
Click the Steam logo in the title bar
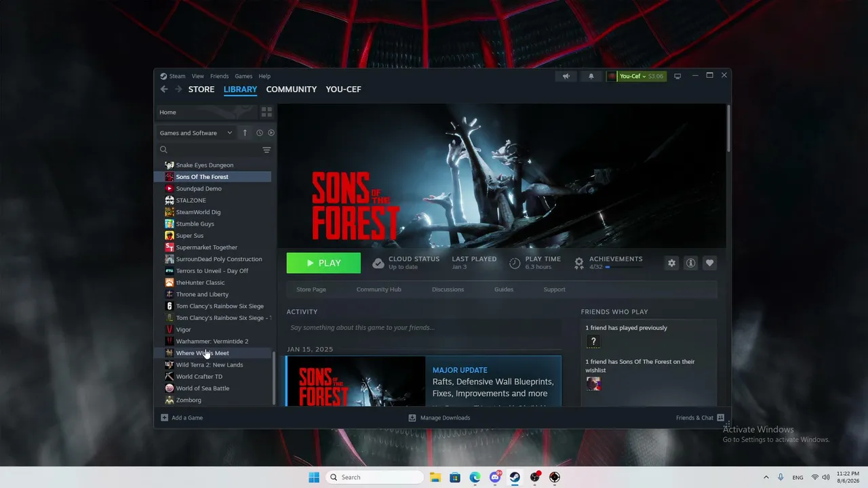click(163, 76)
